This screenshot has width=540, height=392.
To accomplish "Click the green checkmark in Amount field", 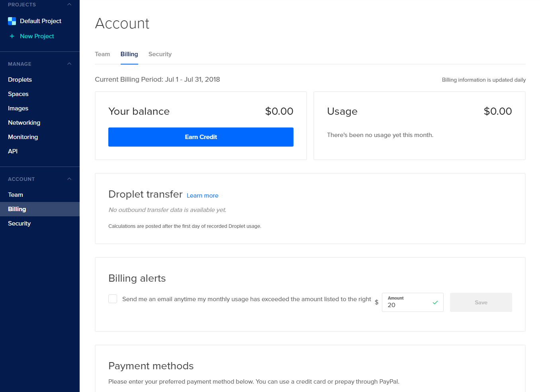I will [435, 303].
